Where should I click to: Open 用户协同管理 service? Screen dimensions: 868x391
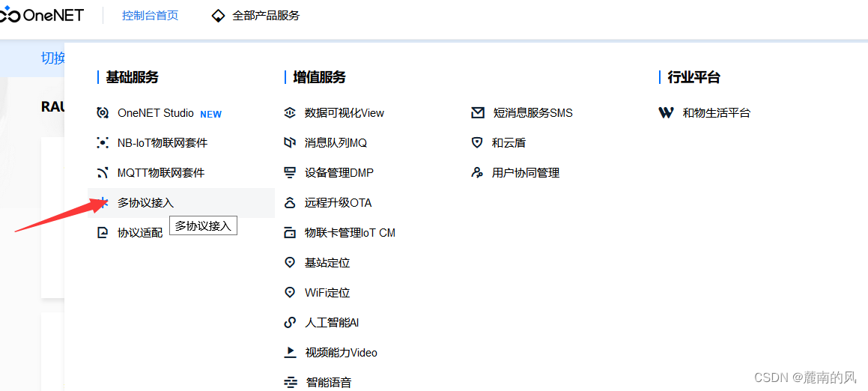tap(526, 173)
